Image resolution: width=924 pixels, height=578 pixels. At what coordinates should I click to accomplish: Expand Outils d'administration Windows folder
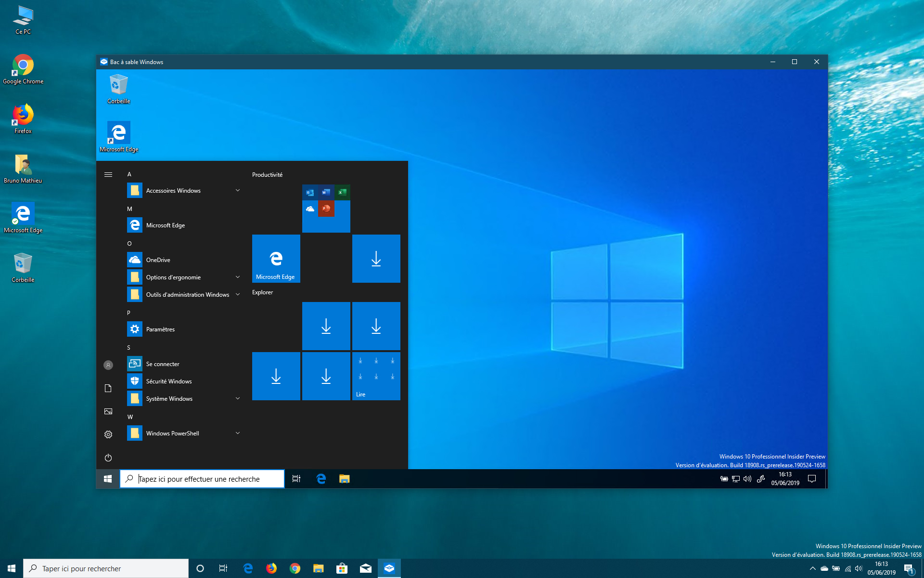[x=185, y=295]
